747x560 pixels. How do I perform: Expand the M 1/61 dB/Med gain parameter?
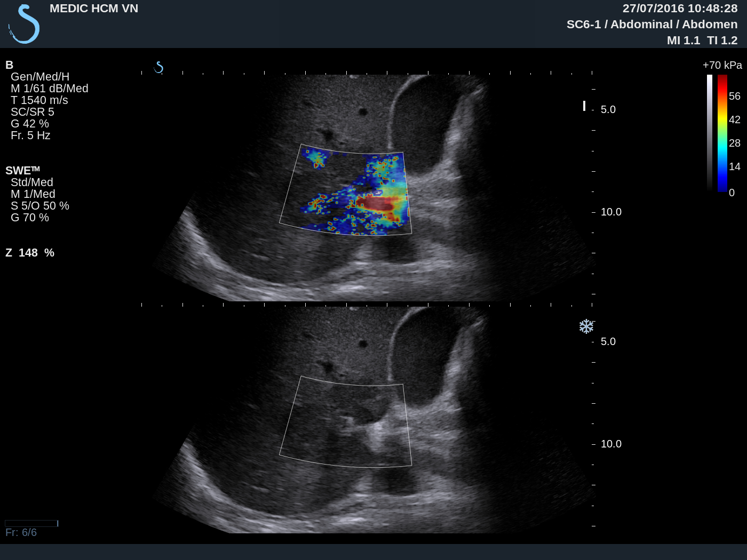(x=50, y=88)
